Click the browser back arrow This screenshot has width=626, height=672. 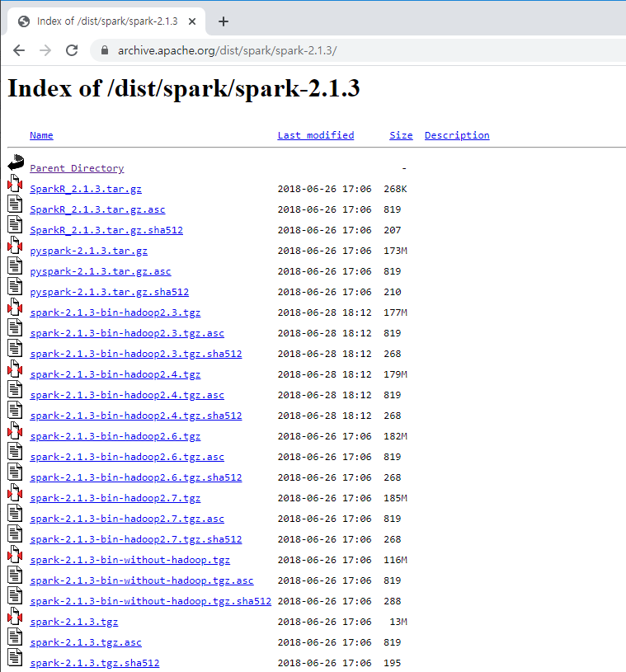pyautogui.click(x=19, y=50)
